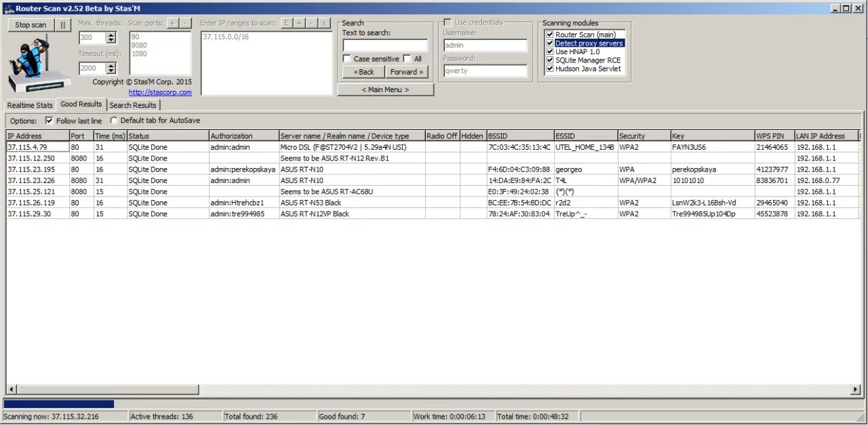This screenshot has width=868, height=425.
Task: Toggle the Use HNAP 1.0 module
Action: click(x=550, y=52)
